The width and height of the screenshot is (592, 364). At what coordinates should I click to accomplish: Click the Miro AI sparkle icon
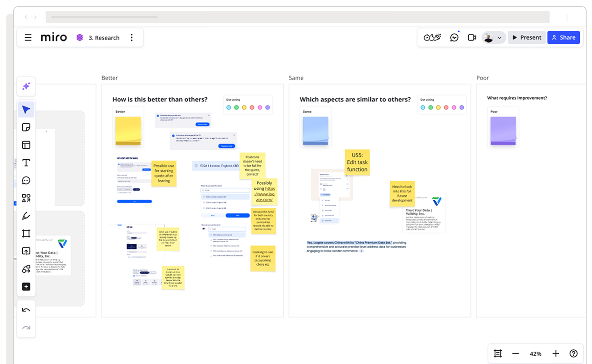tap(26, 86)
